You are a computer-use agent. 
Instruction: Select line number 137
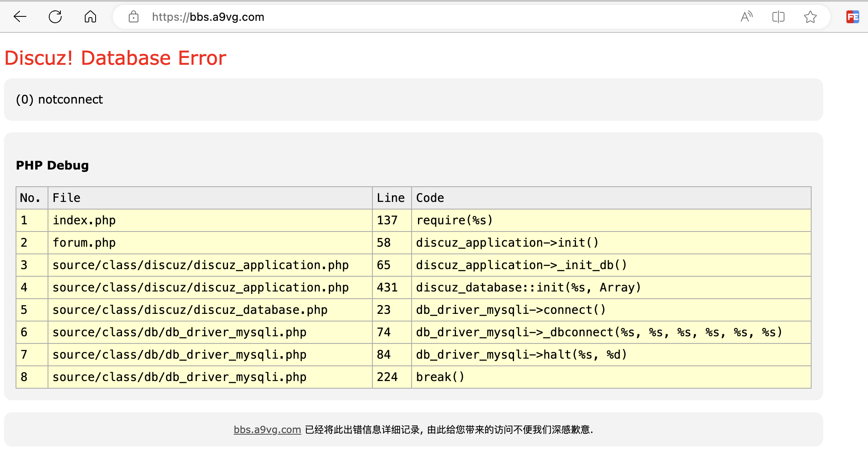[x=392, y=220]
